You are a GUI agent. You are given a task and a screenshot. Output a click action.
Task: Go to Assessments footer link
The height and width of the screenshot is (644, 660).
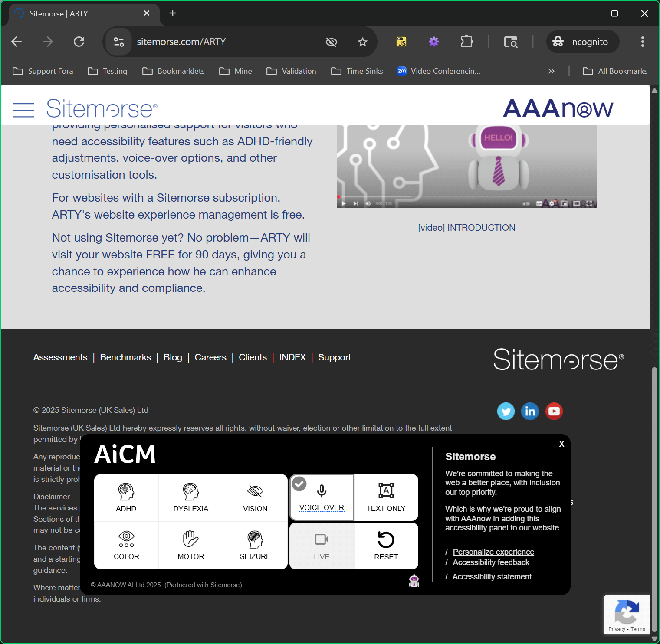point(60,357)
